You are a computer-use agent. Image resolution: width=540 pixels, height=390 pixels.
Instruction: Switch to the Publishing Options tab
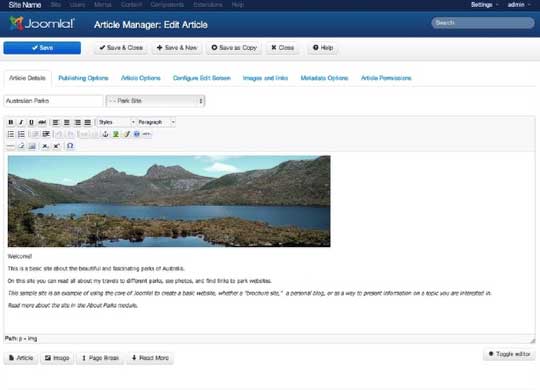click(x=83, y=78)
